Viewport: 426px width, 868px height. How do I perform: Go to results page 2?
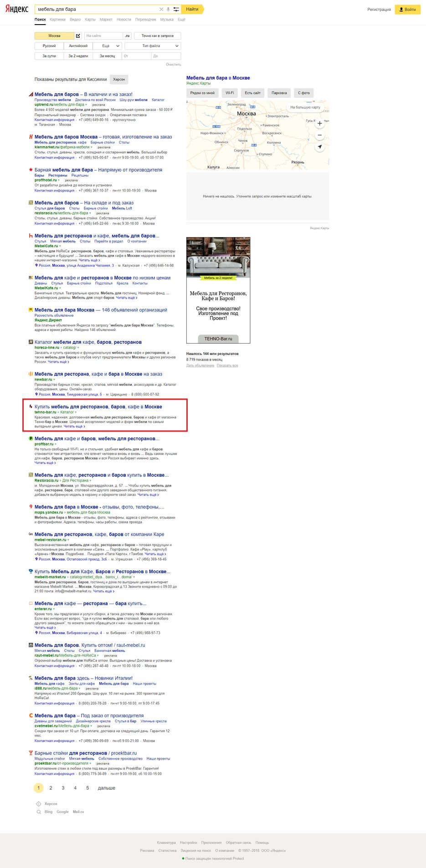(51, 788)
